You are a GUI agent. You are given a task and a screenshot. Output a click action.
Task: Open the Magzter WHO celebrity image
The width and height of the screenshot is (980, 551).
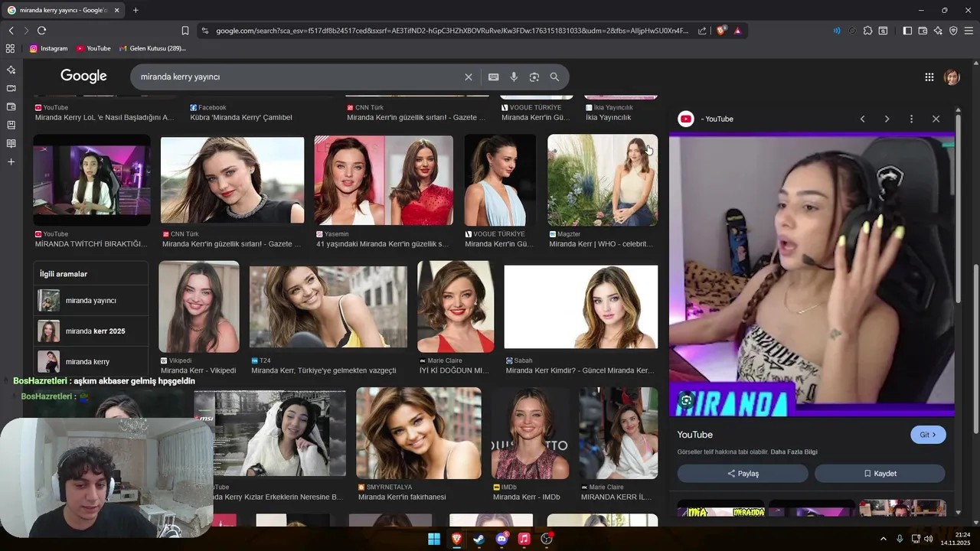[x=603, y=180]
